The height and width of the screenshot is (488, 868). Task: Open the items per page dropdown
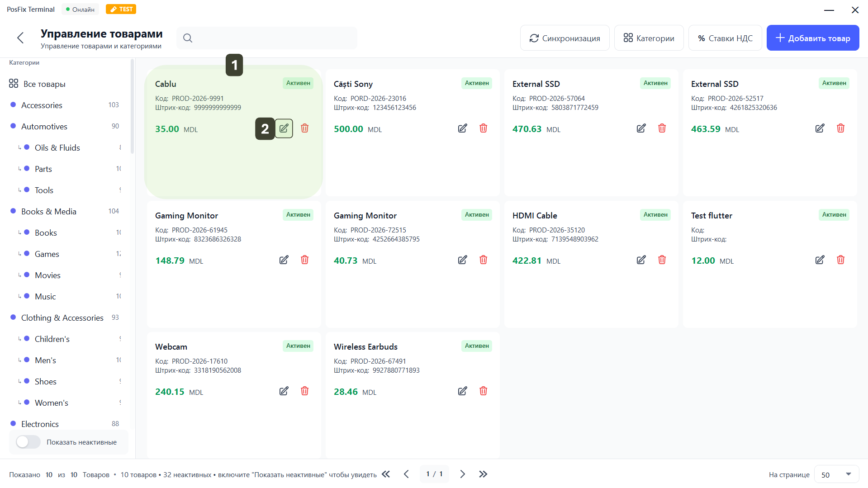836,474
